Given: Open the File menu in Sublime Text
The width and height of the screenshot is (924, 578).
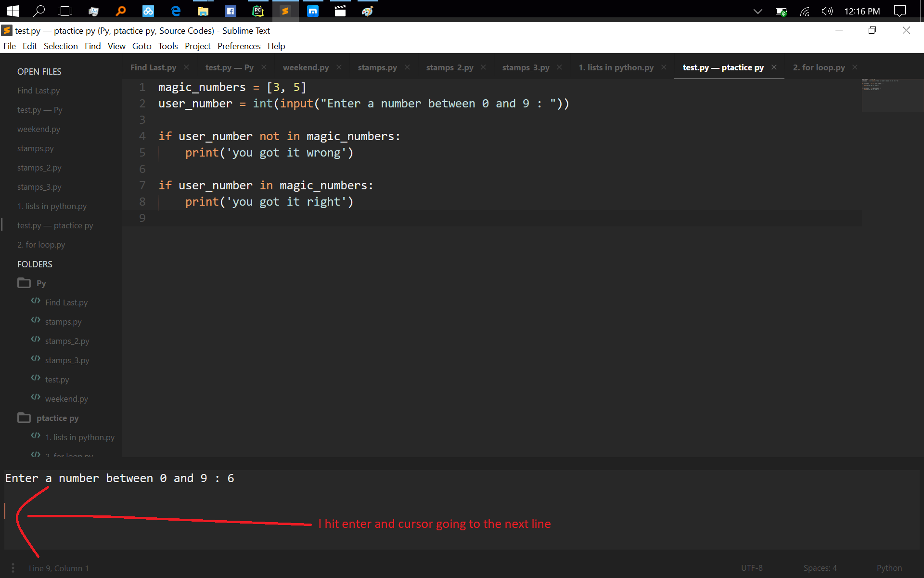Looking at the screenshot, I should pos(10,46).
